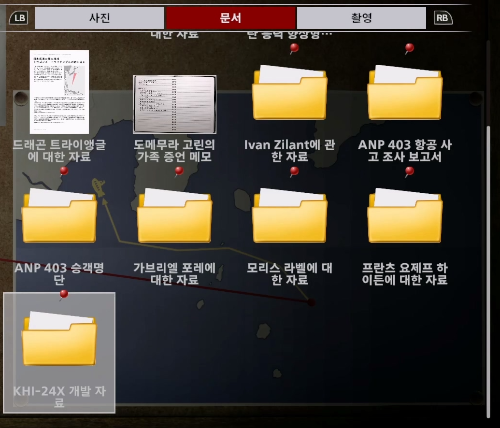Click the ANP 403 항공 사고 조사 보고서 label
The width and height of the screenshot is (500, 428).
click(405, 151)
